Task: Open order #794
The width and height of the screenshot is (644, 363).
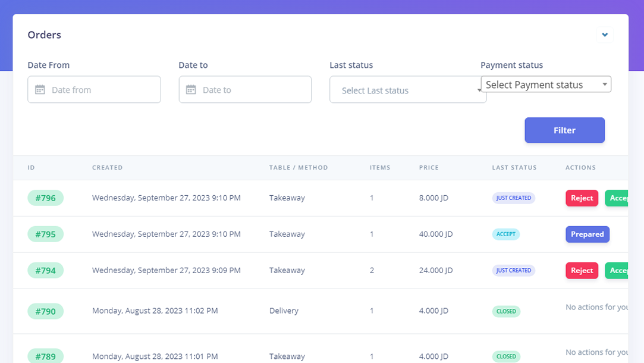Action: coord(45,271)
